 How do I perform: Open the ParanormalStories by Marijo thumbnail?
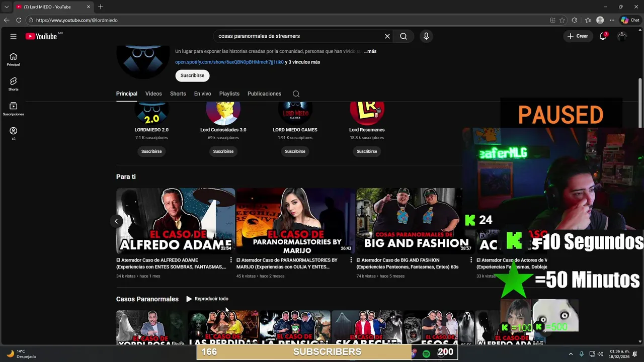(296, 221)
